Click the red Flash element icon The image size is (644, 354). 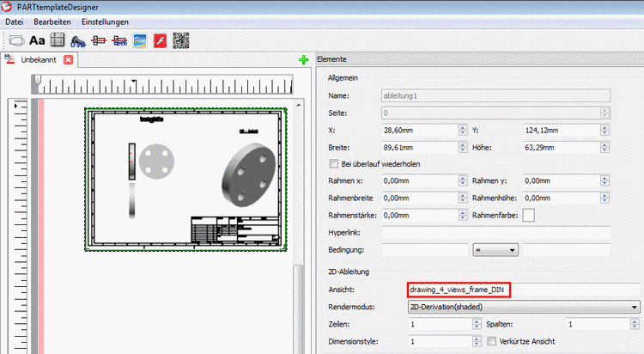click(161, 40)
